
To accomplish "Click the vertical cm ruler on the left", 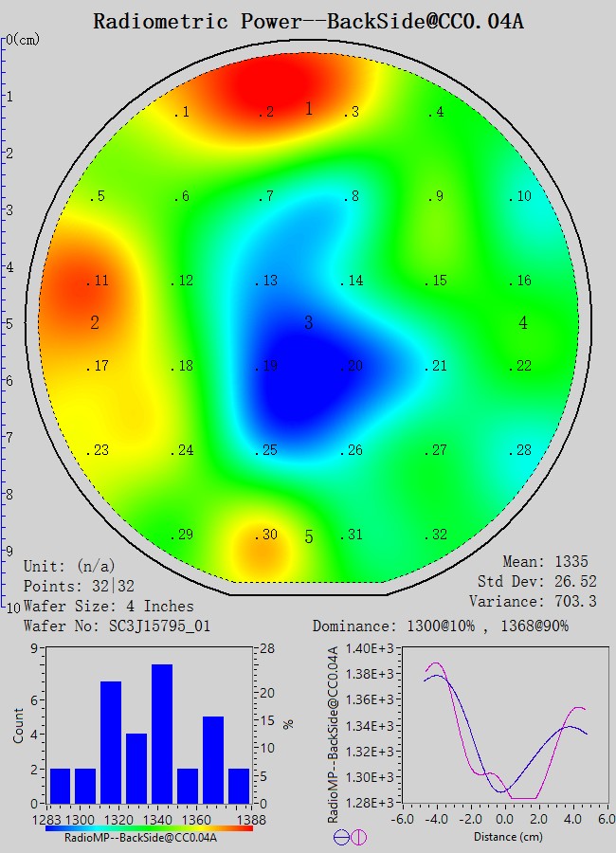I will 5,322.
